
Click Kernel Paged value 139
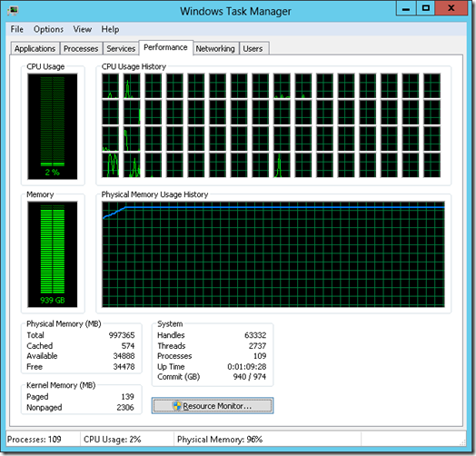pyautogui.click(x=127, y=396)
